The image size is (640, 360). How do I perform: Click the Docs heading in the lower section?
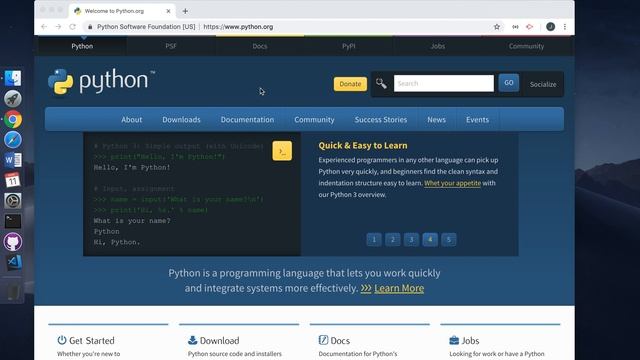340,340
